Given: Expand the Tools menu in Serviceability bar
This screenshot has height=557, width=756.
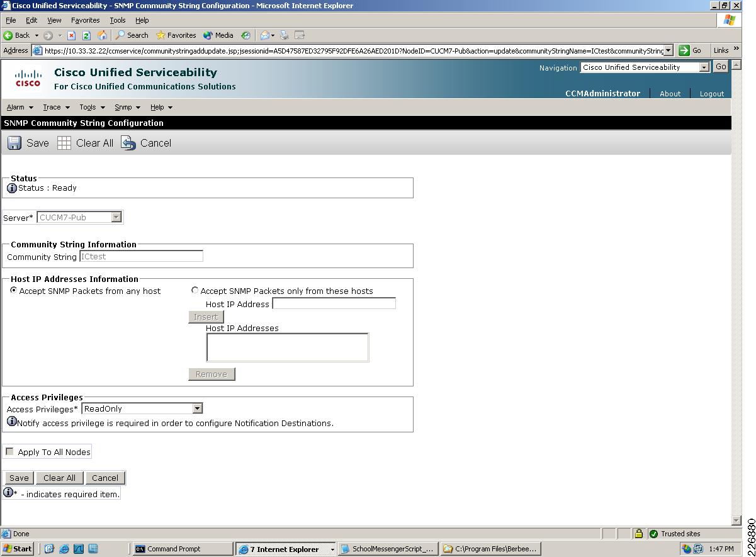Looking at the screenshot, I should [x=92, y=107].
